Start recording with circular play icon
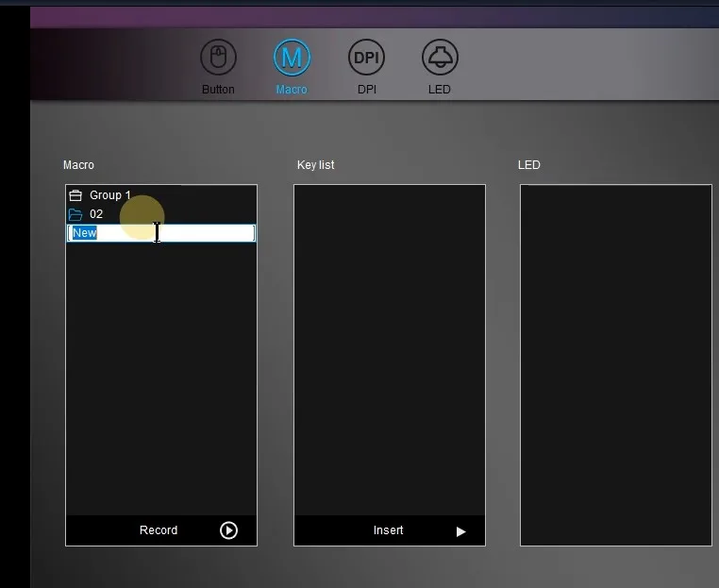719x588 pixels. pyautogui.click(x=228, y=530)
